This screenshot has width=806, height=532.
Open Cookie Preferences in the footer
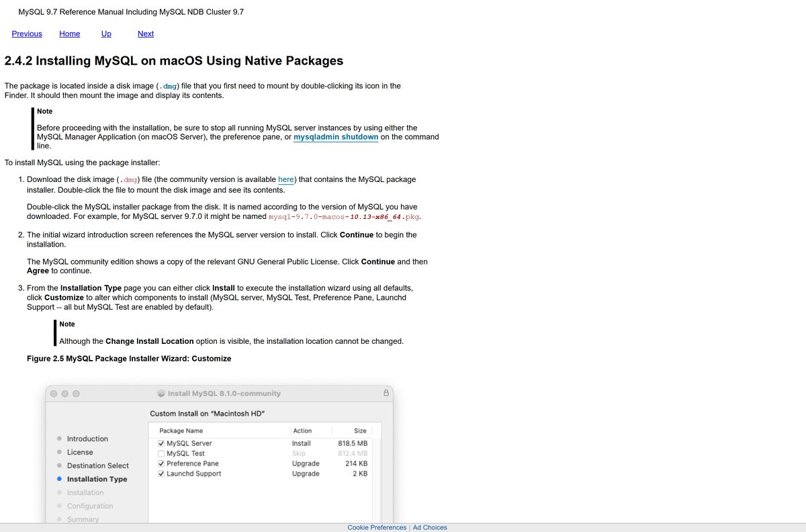coord(377,527)
